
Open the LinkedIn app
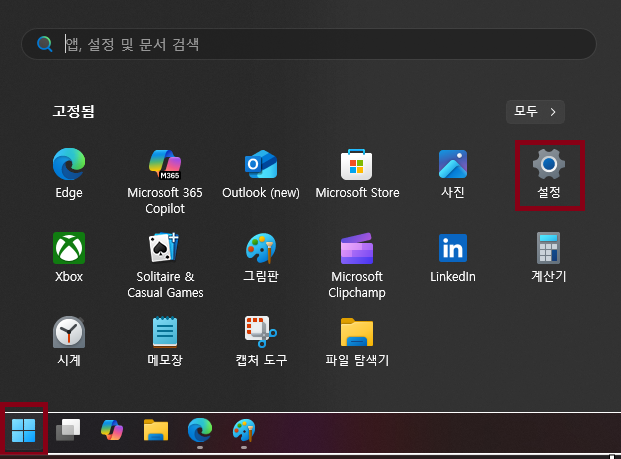pyautogui.click(x=453, y=257)
